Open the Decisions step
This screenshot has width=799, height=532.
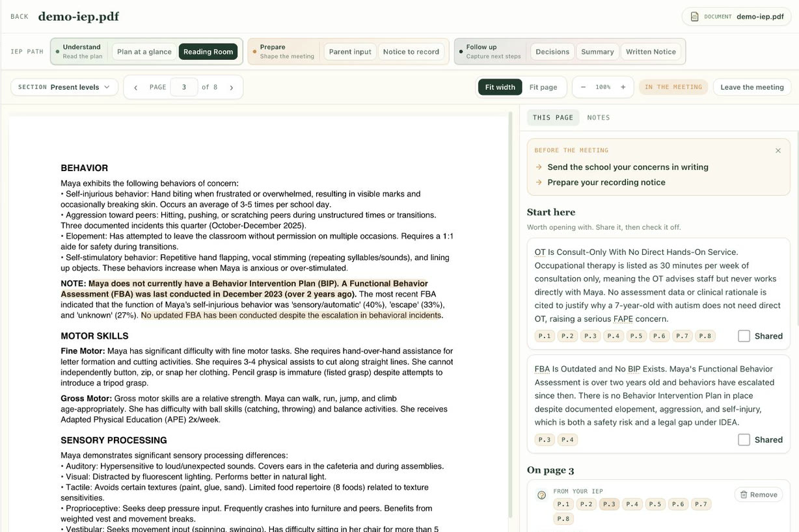(x=552, y=52)
